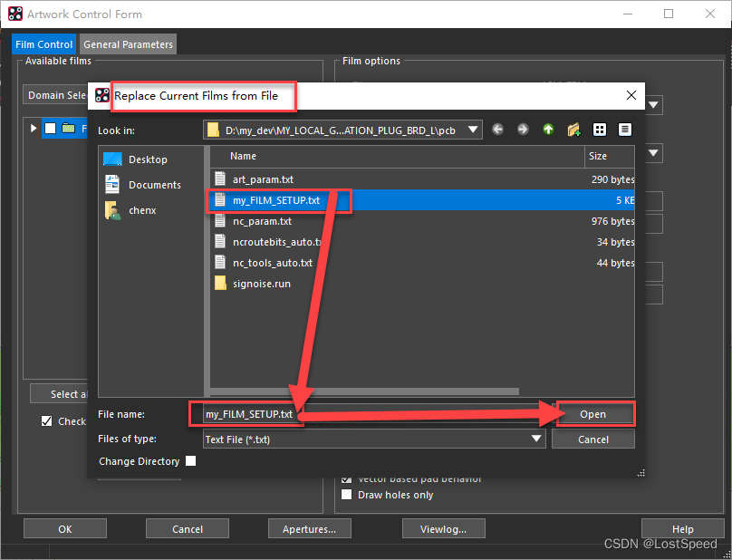Toggle the Check checkbox below Select all
The height and width of the screenshot is (560, 732).
pos(47,421)
